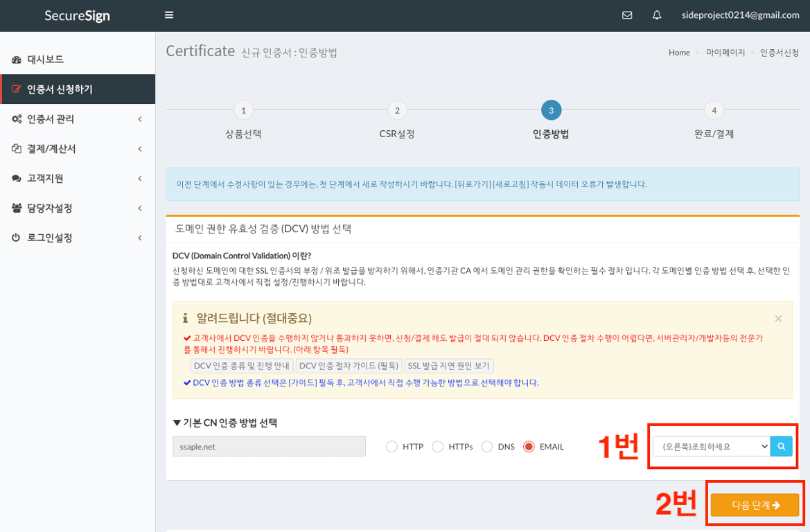Dismiss the notice with the X
The height and width of the screenshot is (532, 810).
pyautogui.click(x=778, y=319)
